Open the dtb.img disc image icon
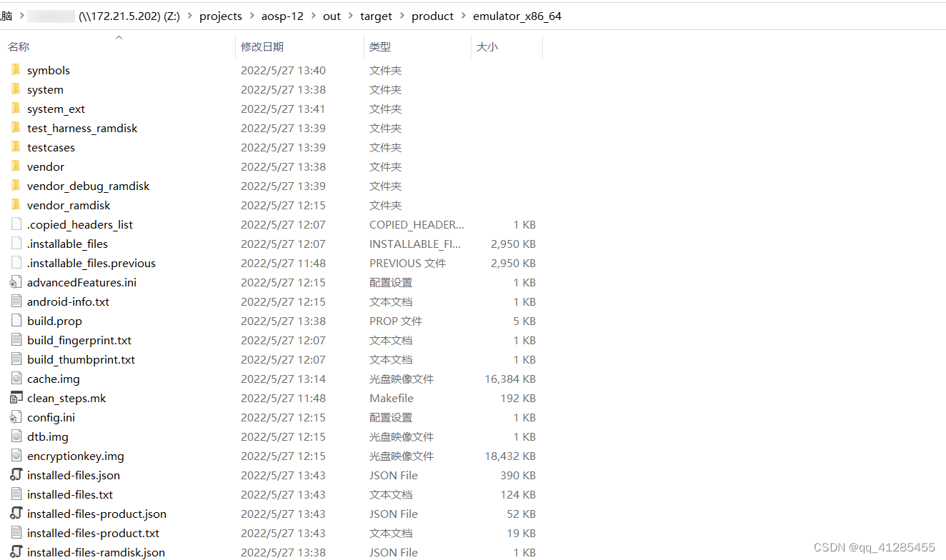The height and width of the screenshot is (560, 946). point(16,436)
